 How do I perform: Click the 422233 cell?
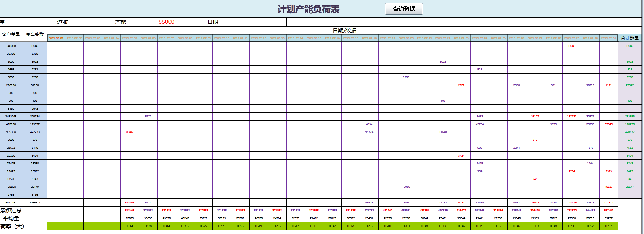click(35, 132)
